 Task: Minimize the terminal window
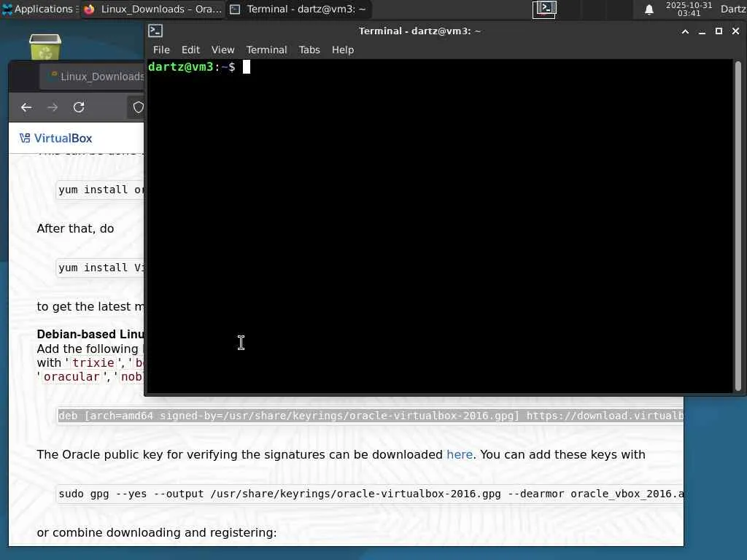[x=702, y=31]
